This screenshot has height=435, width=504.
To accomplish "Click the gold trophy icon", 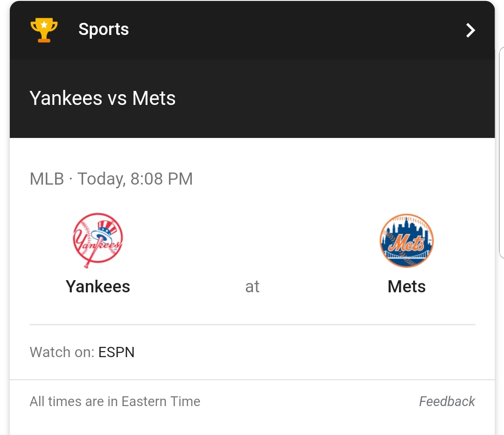I will (x=44, y=30).
